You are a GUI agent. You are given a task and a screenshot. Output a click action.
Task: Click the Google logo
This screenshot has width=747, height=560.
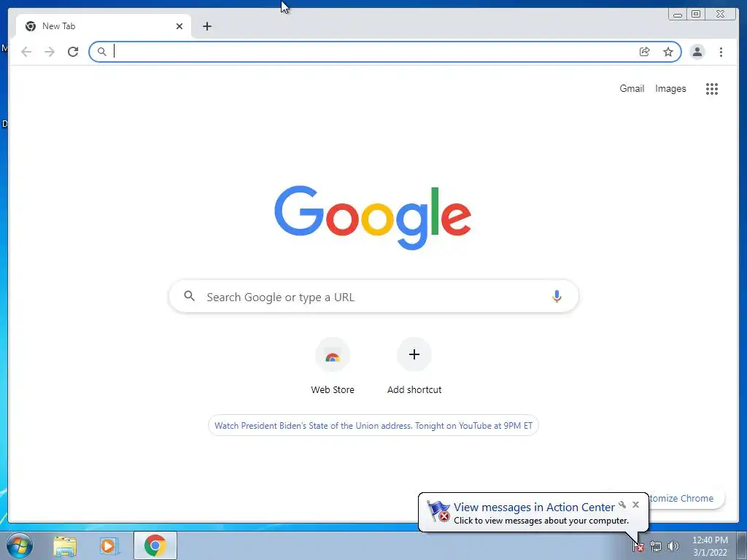click(x=373, y=217)
